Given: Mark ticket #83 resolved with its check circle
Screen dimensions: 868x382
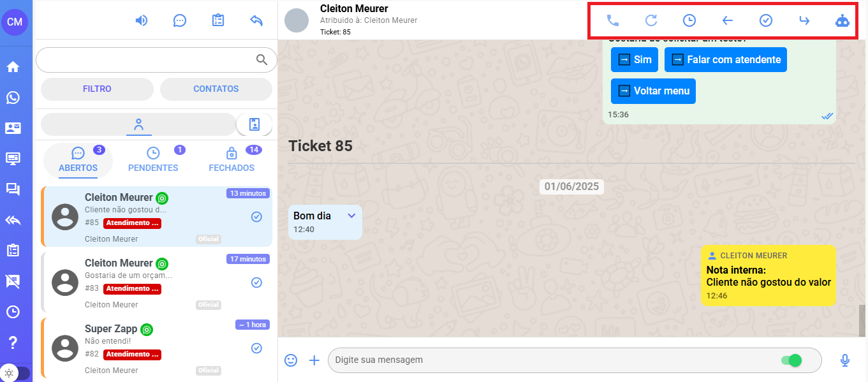Looking at the screenshot, I should click(256, 283).
